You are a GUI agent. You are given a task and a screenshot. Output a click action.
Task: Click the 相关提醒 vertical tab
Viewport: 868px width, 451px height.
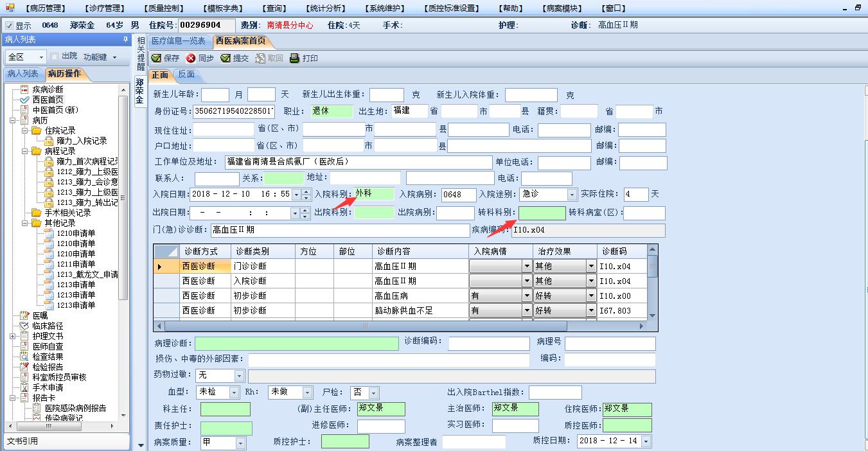pos(141,54)
